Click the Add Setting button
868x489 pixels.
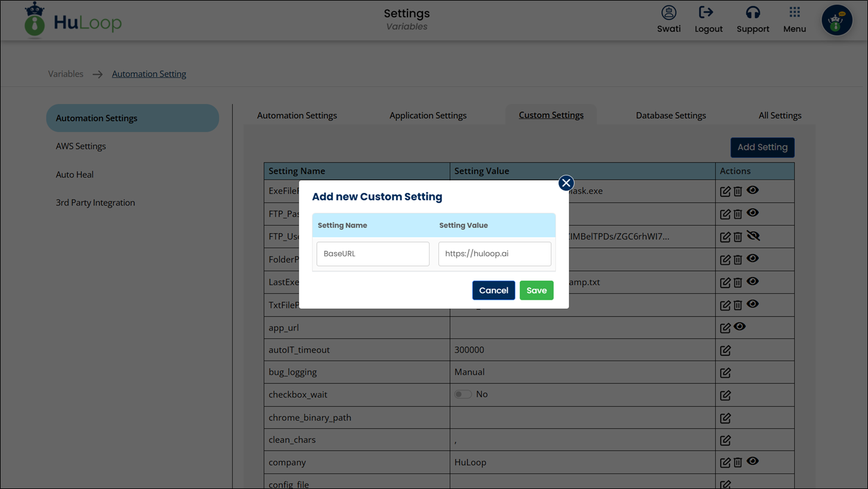pos(762,147)
